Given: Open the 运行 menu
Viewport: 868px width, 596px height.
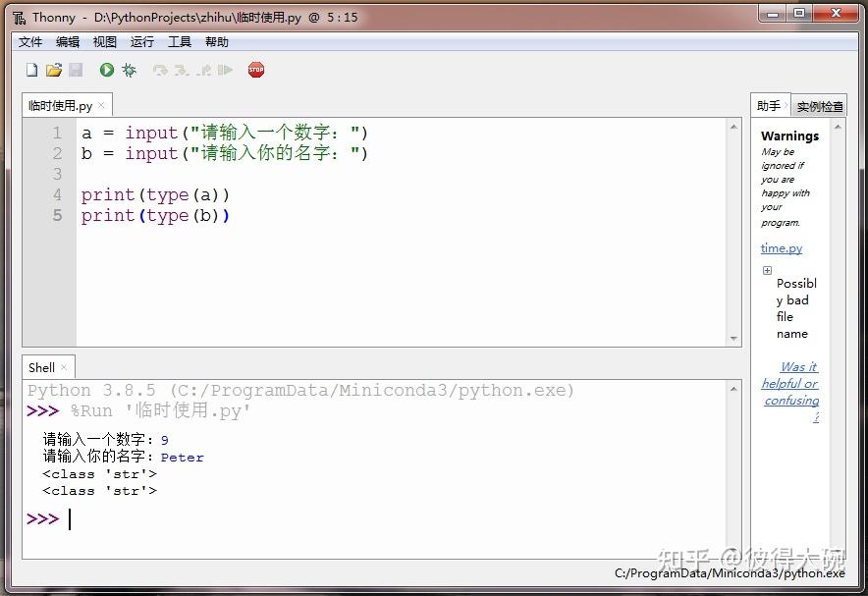Looking at the screenshot, I should (x=141, y=41).
